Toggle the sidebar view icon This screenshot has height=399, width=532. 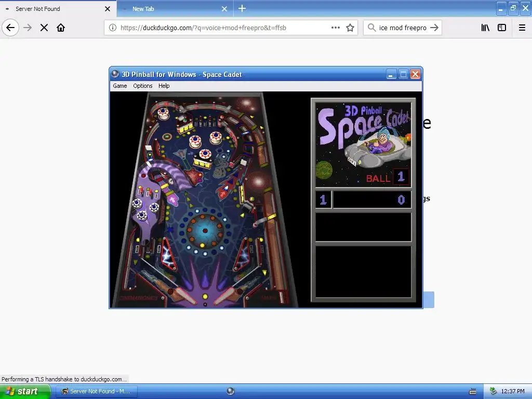pos(502,28)
